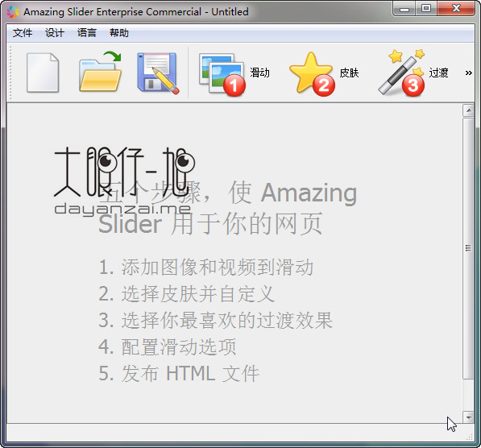This screenshot has height=448, width=481.
Task: Open the 帮助 menu
Action: pyautogui.click(x=119, y=32)
